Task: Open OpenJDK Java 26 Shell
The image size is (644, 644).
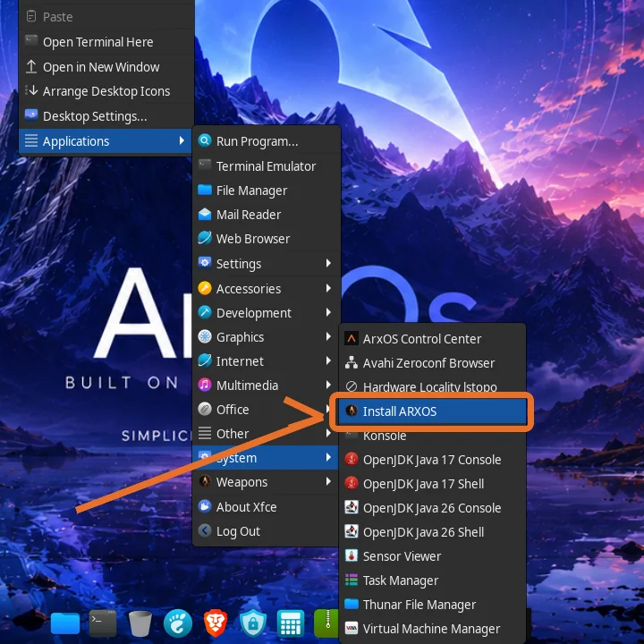Action: [432, 532]
